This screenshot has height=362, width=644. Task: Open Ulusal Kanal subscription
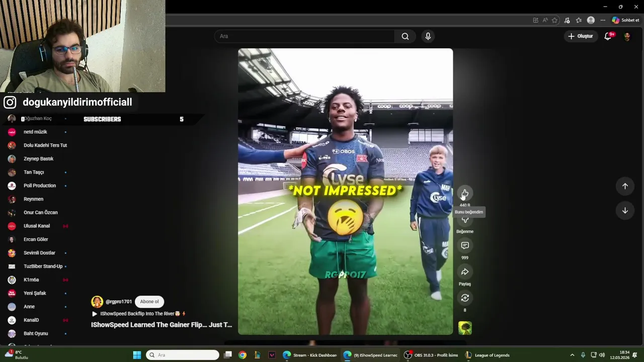coord(38,226)
